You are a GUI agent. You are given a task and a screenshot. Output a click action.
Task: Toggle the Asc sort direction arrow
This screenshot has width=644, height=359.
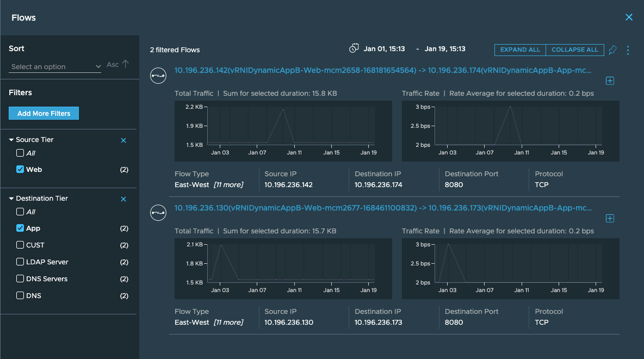125,64
